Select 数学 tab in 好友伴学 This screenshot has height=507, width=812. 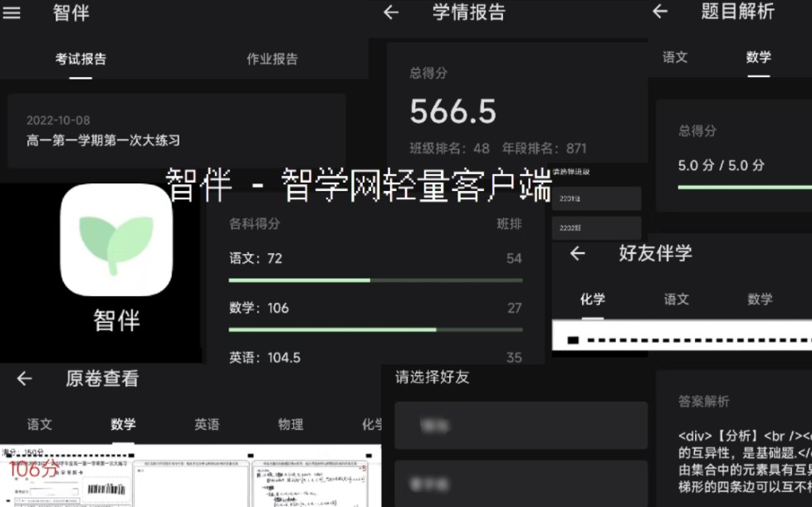(760, 299)
